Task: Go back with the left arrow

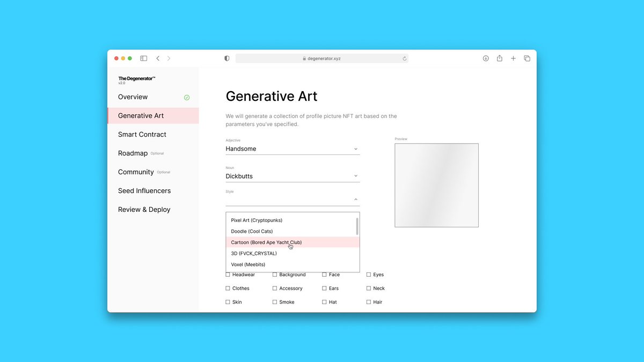Action: (x=158, y=58)
